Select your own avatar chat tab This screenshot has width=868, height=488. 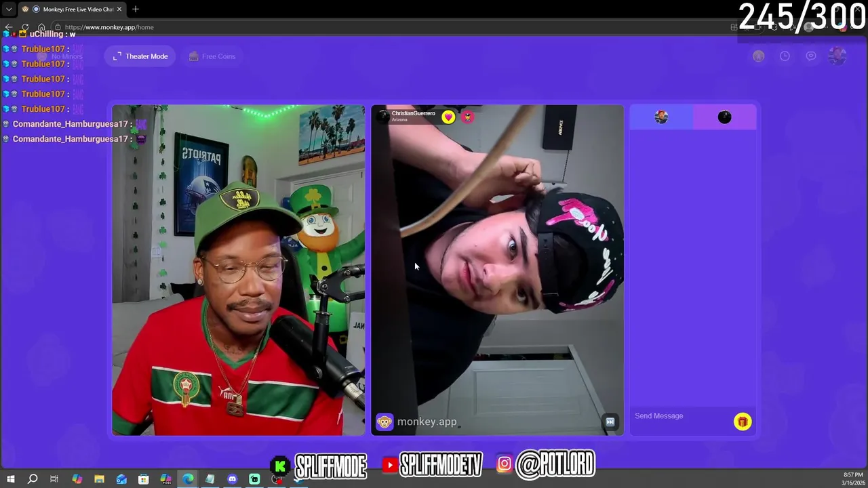click(661, 117)
